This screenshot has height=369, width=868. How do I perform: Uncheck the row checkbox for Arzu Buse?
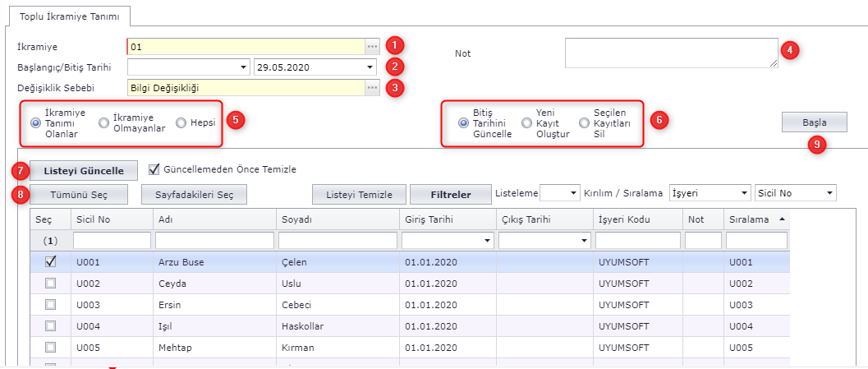point(50,262)
